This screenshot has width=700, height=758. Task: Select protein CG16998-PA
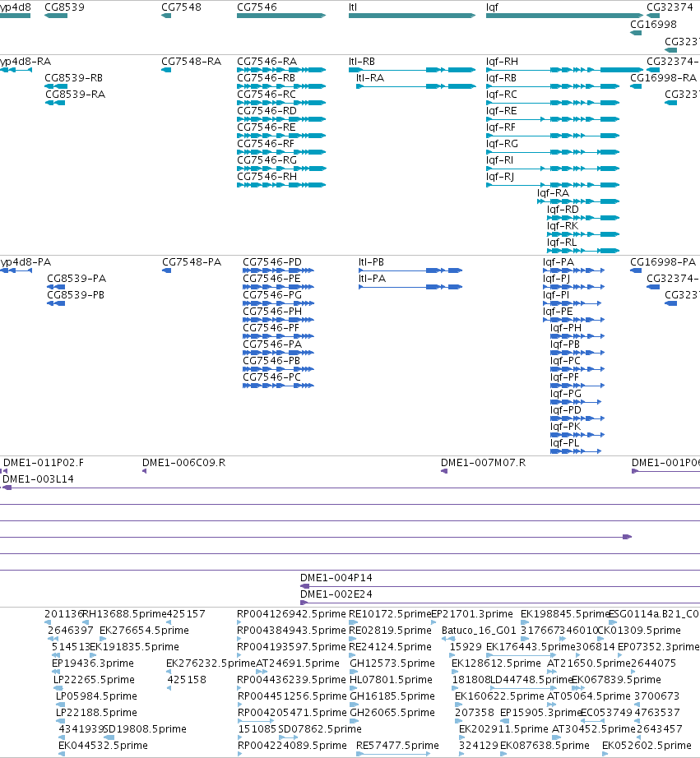click(x=663, y=262)
